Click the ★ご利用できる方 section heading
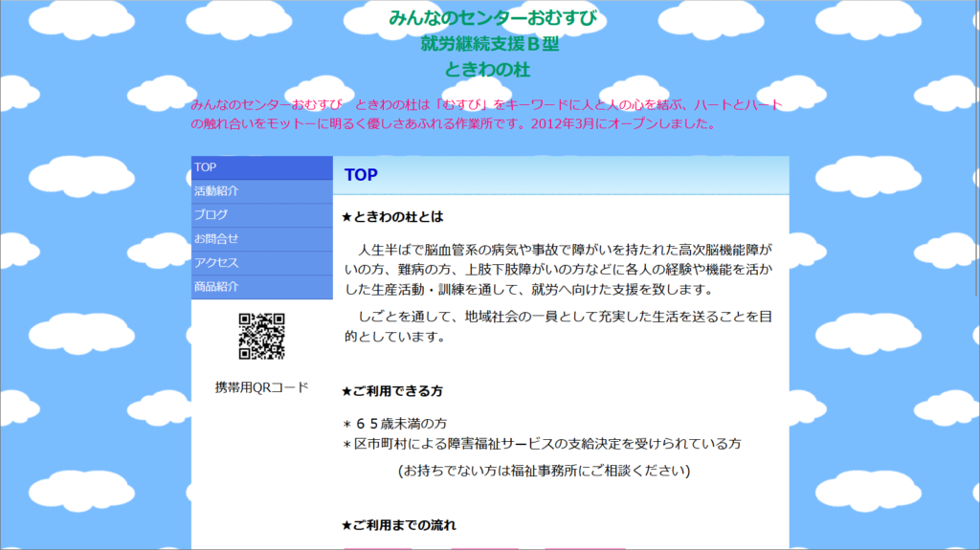Screen dimensions: 980x550 [392, 392]
